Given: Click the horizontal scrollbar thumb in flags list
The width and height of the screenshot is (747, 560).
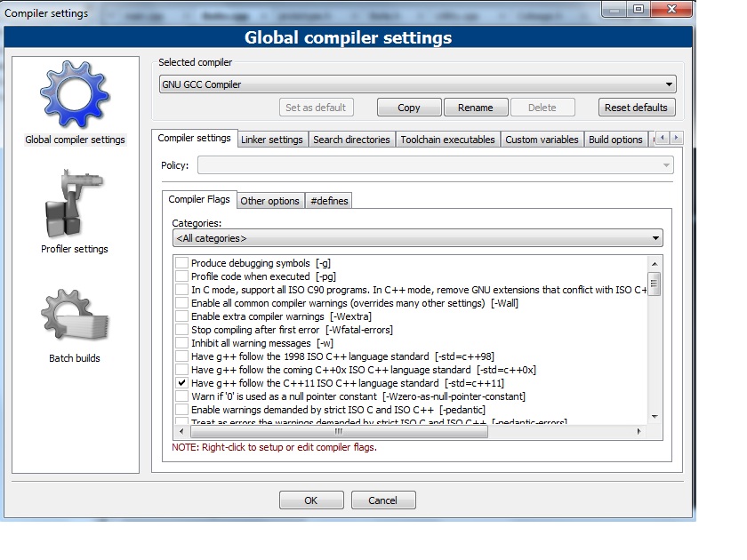Looking at the screenshot, I should tap(338, 431).
